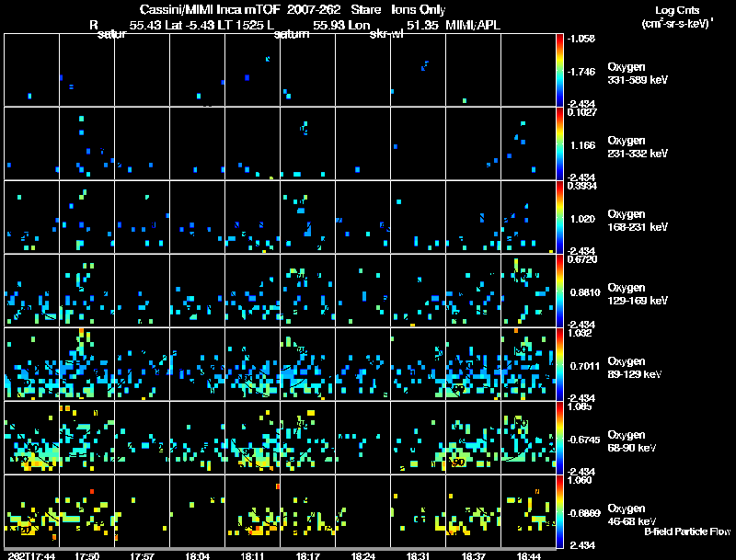Select the Oxygen 68-90 keV label
Screen dimensions: 736x560
pos(632,441)
